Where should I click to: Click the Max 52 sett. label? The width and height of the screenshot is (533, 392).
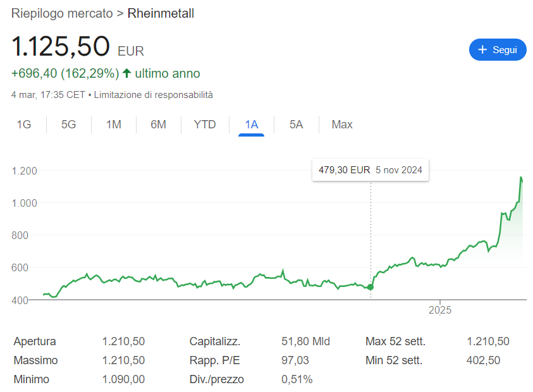[395, 341]
